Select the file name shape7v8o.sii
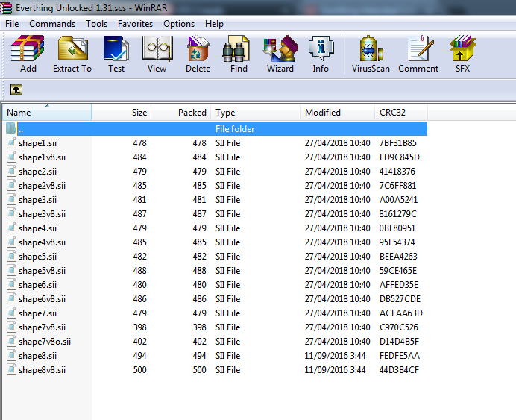The height and width of the screenshot is (420, 516). tap(45, 342)
